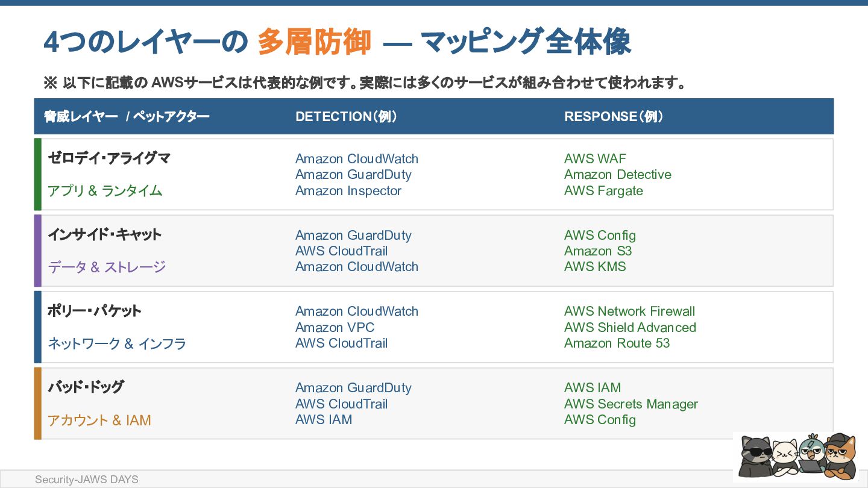Select the バッド・ドッグ row heading
Viewport: 868px width, 488px height.
[x=86, y=387]
